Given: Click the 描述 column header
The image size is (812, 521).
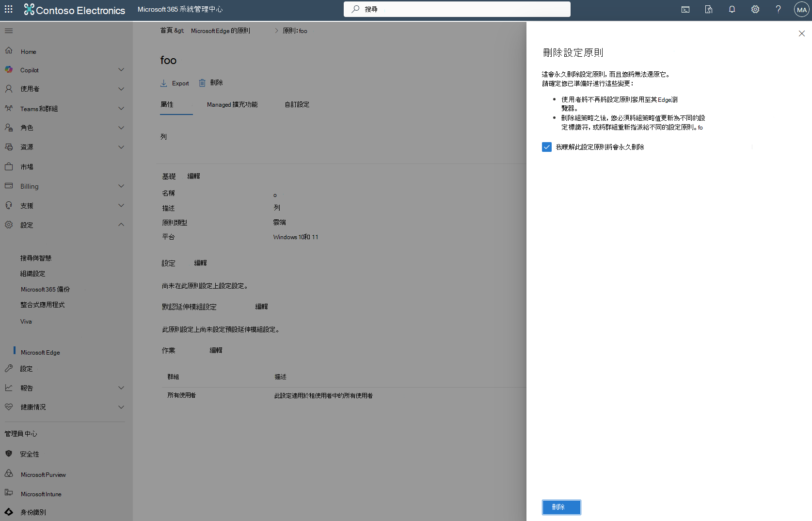Looking at the screenshot, I should (280, 377).
